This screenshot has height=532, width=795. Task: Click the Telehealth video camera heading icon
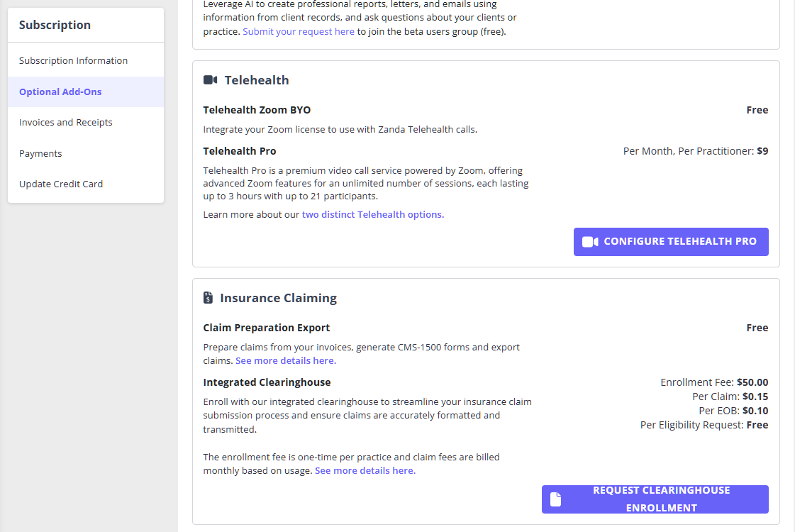(x=210, y=80)
